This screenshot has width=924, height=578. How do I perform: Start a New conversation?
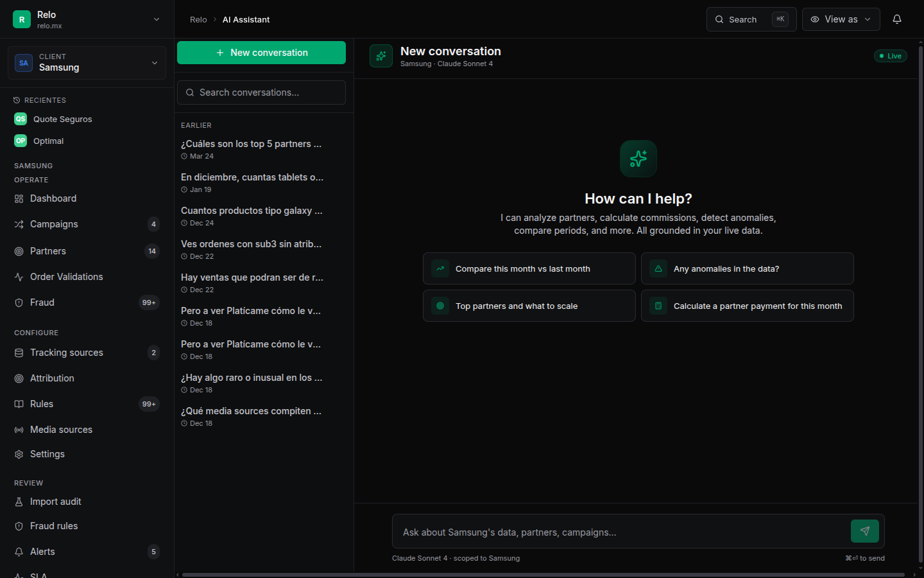click(261, 53)
